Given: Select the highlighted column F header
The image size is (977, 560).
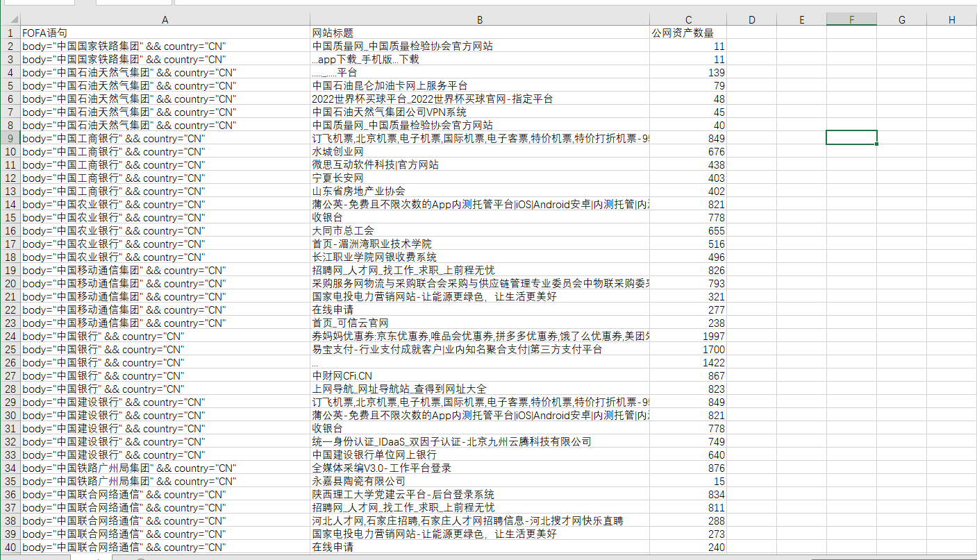Looking at the screenshot, I should 851,20.
